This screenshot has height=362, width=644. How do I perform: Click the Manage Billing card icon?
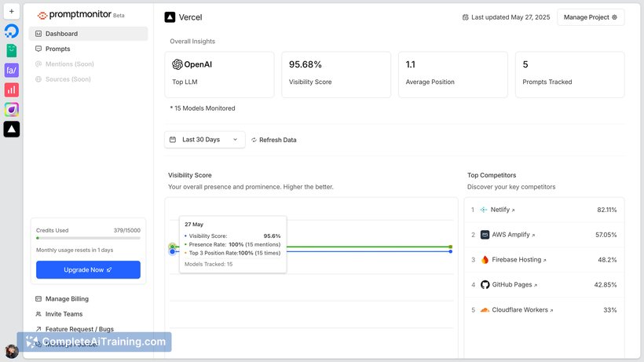38,299
